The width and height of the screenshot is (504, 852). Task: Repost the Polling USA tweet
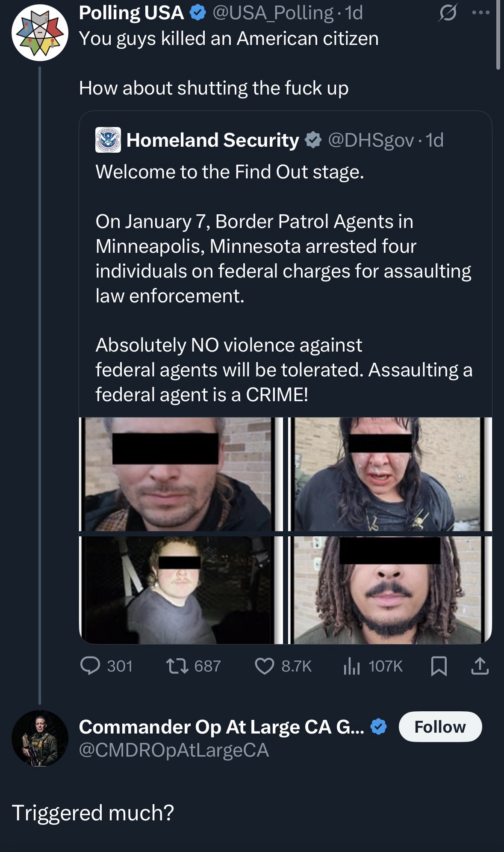click(x=177, y=666)
